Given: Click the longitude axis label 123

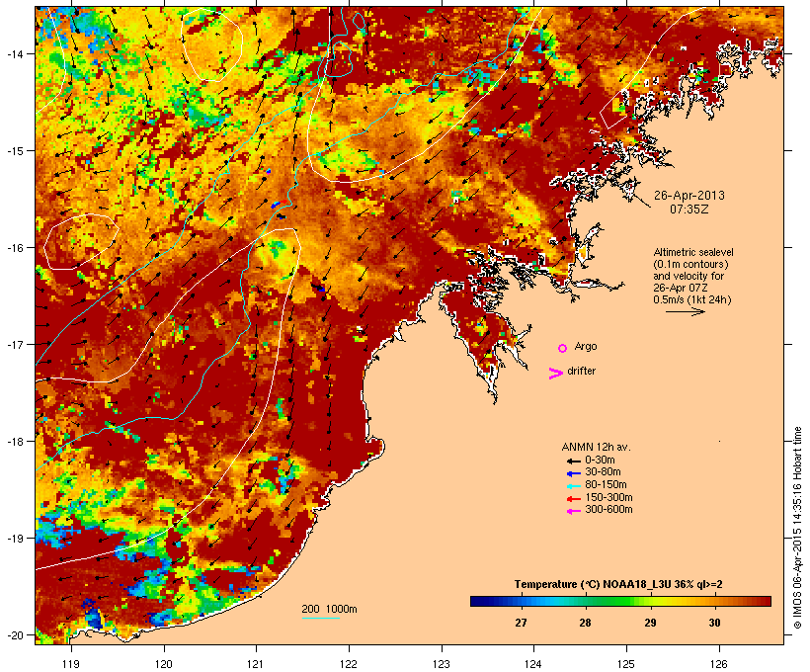Looking at the screenshot, I should (442, 664).
